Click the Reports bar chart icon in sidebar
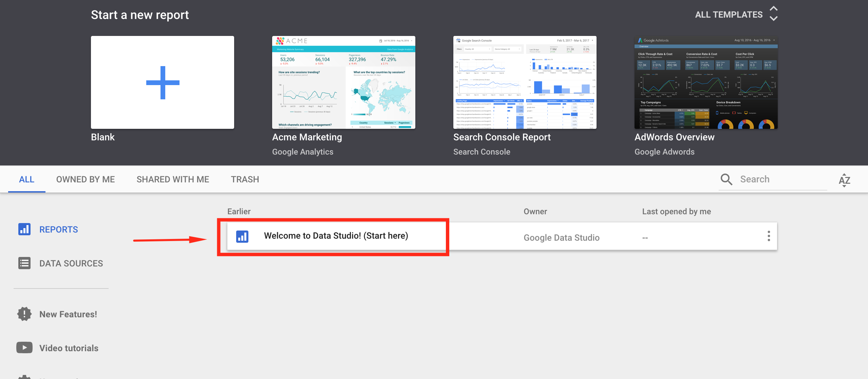The width and height of the screenshot is (868, 379). point(24,229)
